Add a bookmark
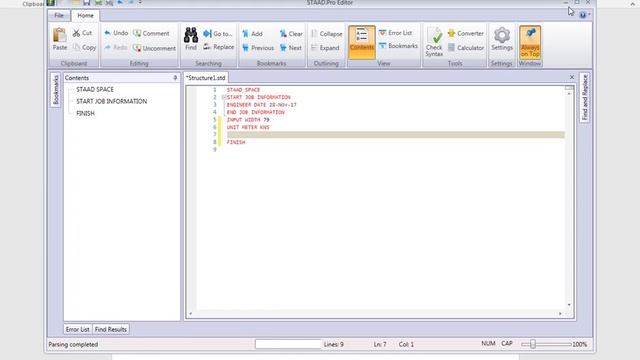 tap(252, 34)
